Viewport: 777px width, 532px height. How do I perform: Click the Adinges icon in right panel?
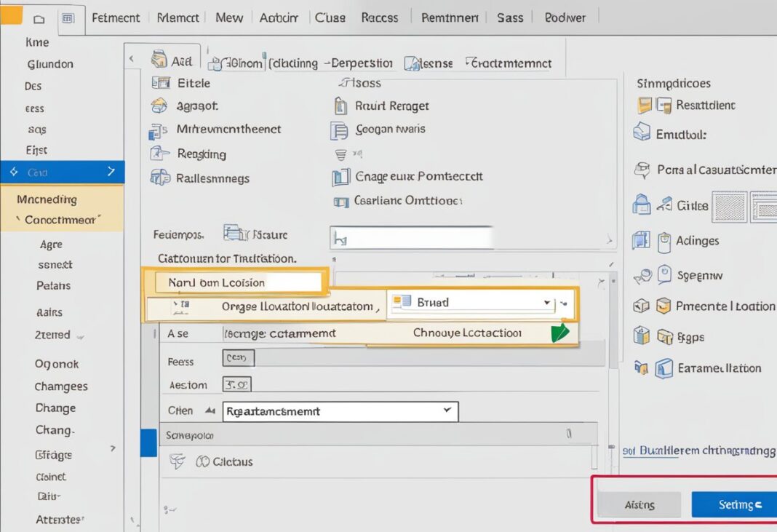click(x=664, y=241)
